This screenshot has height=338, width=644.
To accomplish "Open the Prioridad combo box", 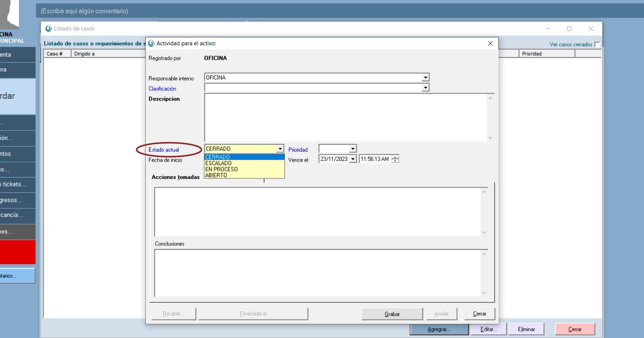I will 353,149.
